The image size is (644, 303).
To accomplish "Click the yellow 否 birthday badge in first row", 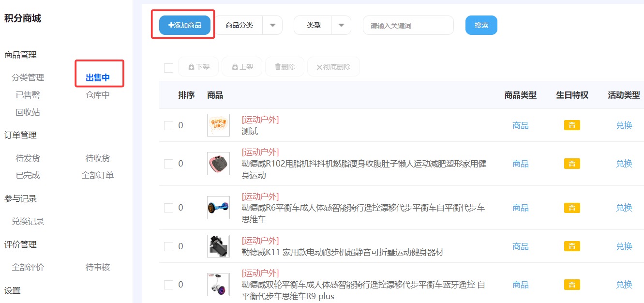I will point(572,125).
